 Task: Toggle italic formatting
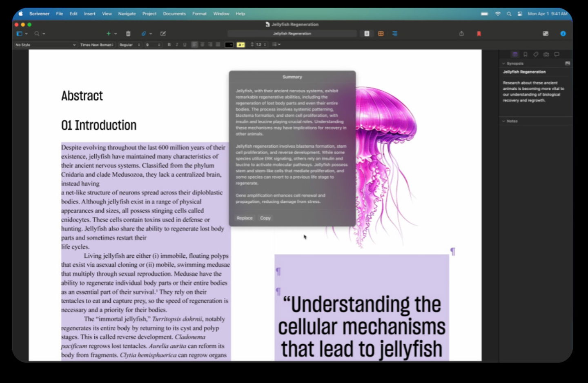tap(177, 44)
